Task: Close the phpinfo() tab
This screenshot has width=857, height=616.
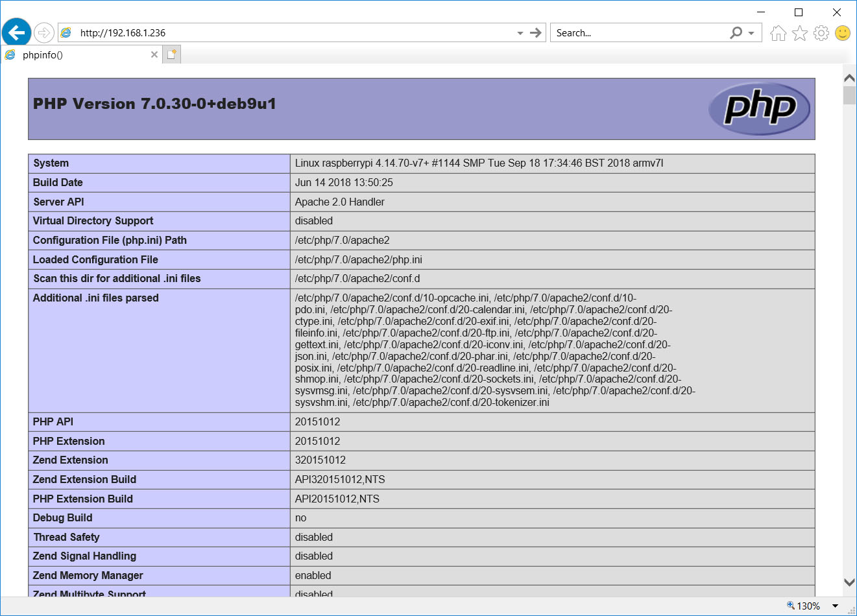Action: [x=154, y=55]
